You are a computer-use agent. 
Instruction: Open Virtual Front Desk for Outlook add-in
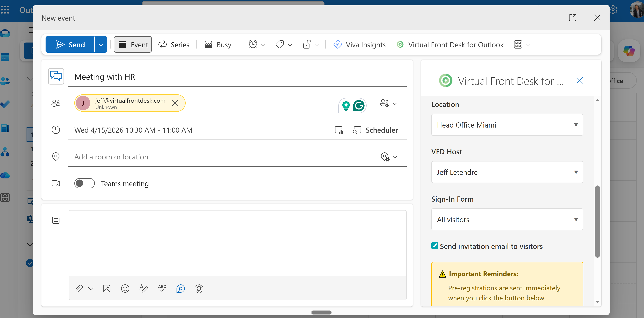point(450,45)
